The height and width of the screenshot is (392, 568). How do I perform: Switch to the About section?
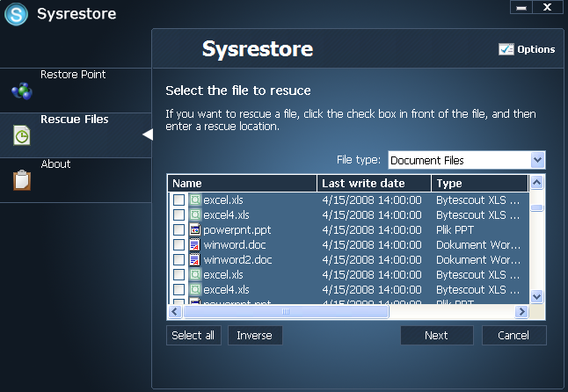pos(55,164)
